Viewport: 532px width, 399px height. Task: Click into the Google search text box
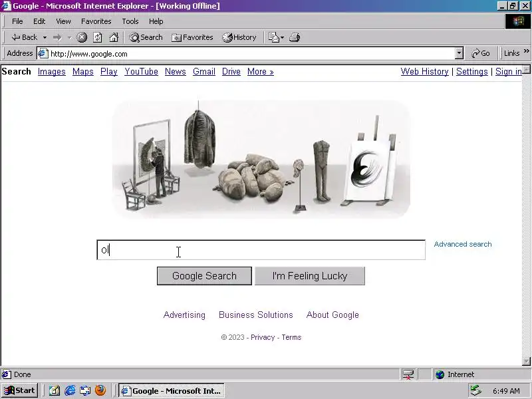(x=261, y=250)
